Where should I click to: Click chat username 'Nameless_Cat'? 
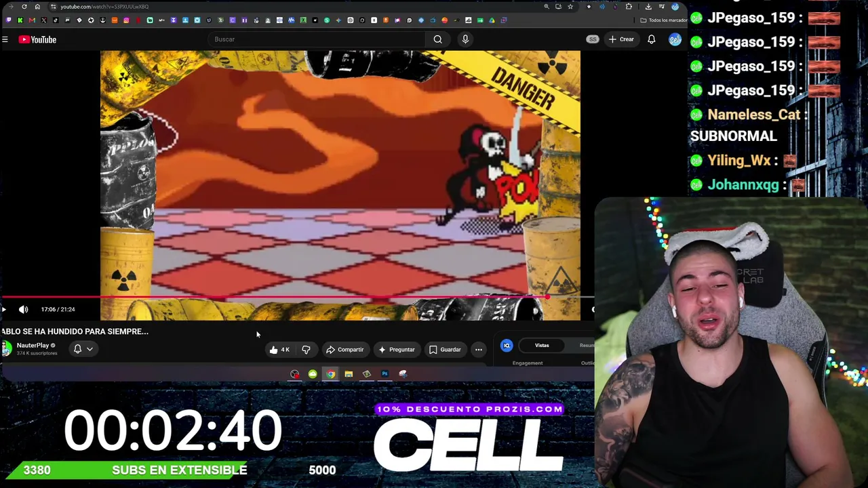click(x=753, y=115)
